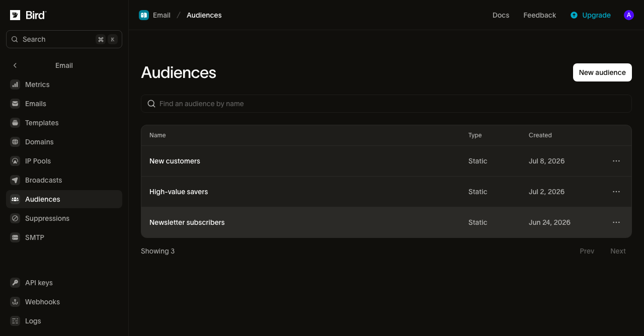Screen dimensions: 644x336
Task: Open the user avatar menu
Action: point(629,15)
